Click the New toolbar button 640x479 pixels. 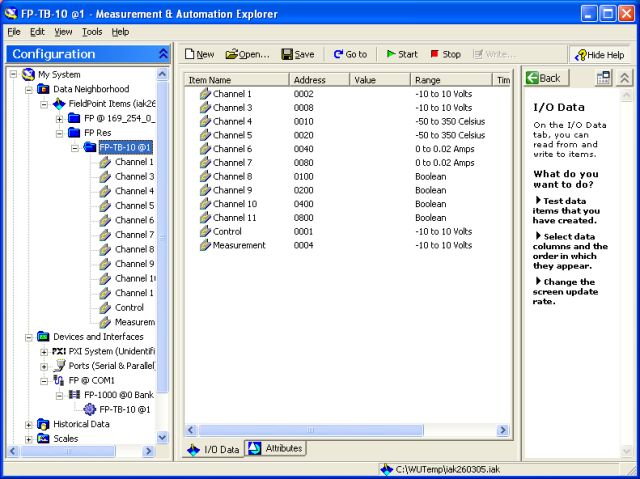(199, 54)
